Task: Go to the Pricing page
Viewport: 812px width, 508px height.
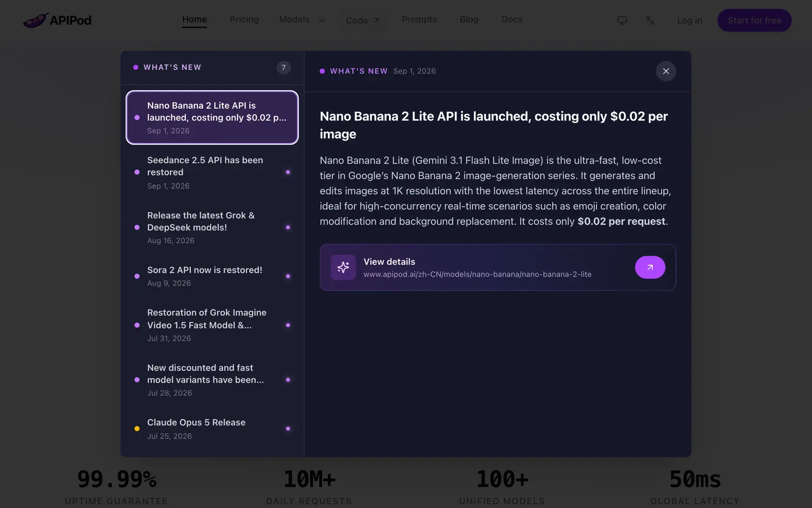Action: (x=244, y=19)
